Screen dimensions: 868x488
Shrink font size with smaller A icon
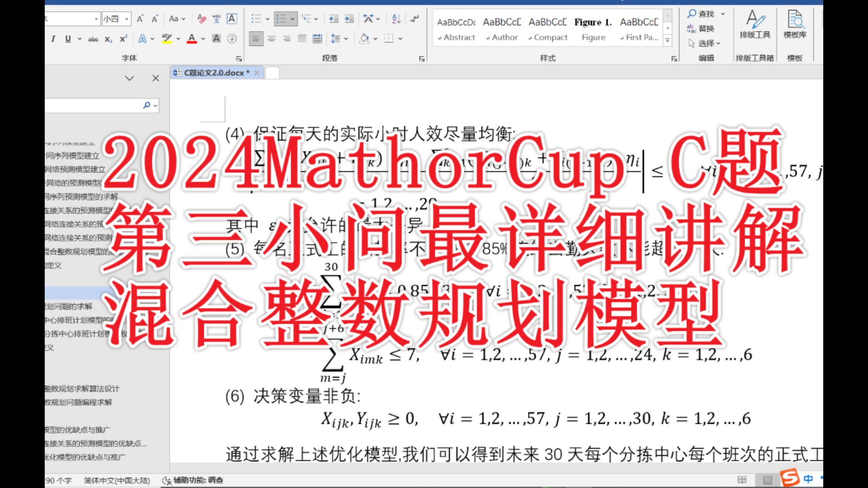point(155,19)
